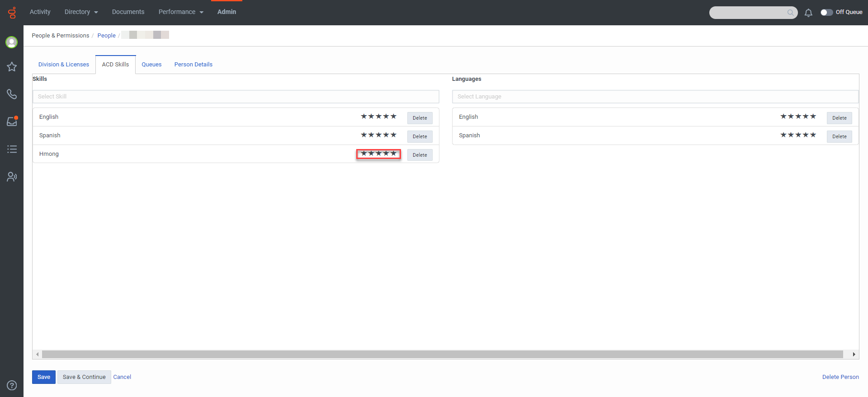Toggle the Off Queue switch
Screen dimensions: 868x397
click(x=826, y=12)
